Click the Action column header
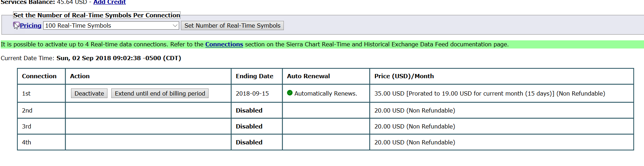This screenshot has width=644, height=166. (80, 76)
